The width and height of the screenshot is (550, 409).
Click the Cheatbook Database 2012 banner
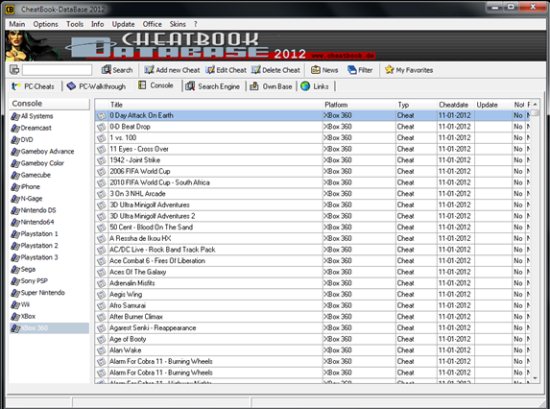click(275, 46)
